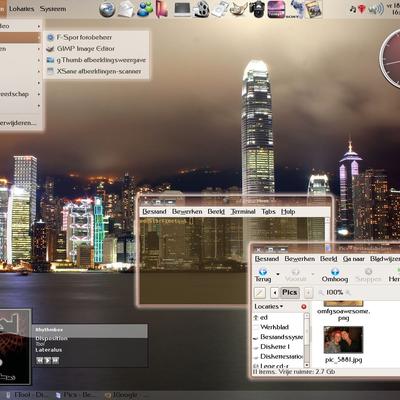Open the Locaties sidebar dropdown
Image resolution: width=400 pixels, height=400 pixels.
pos(269,306)
